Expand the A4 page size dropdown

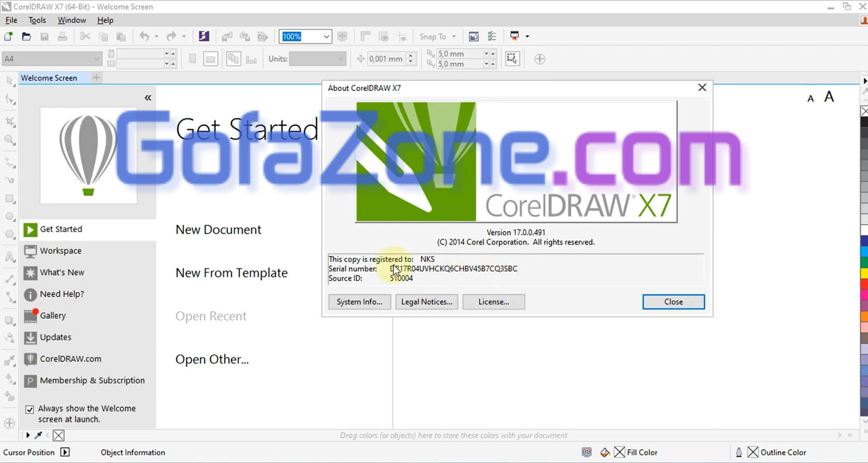pos(96,59)
